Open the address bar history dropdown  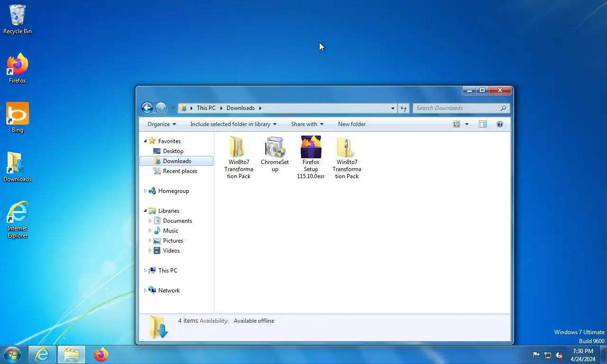[393, 108]
